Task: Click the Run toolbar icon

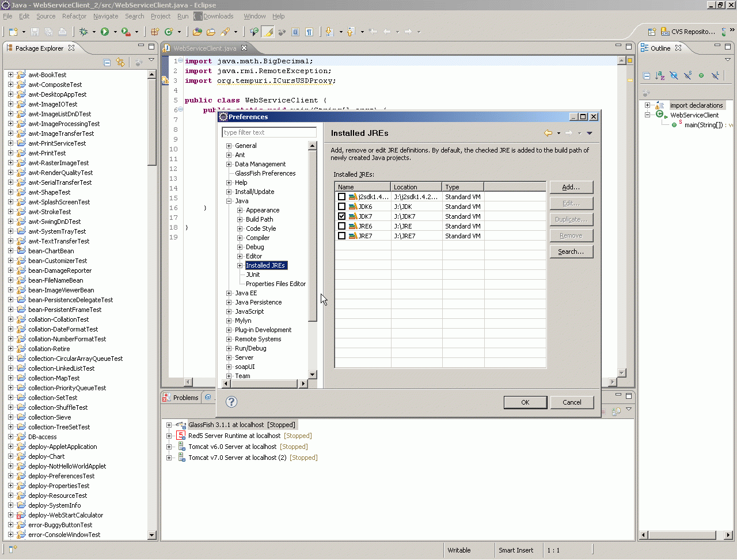Action: 105,32
